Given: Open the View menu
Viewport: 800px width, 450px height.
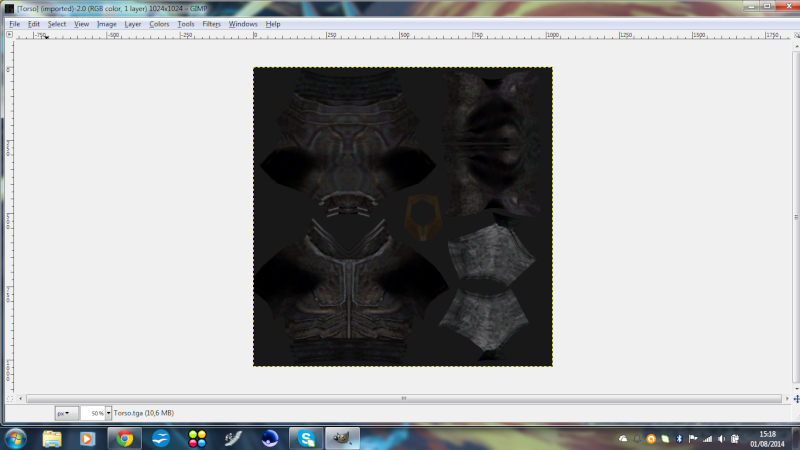Looking at the screenshot, I should pos(81,24).
